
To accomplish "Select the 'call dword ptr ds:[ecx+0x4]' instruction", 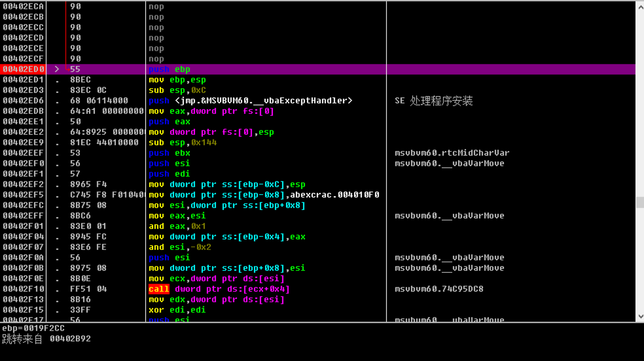I will click(219, 289).
